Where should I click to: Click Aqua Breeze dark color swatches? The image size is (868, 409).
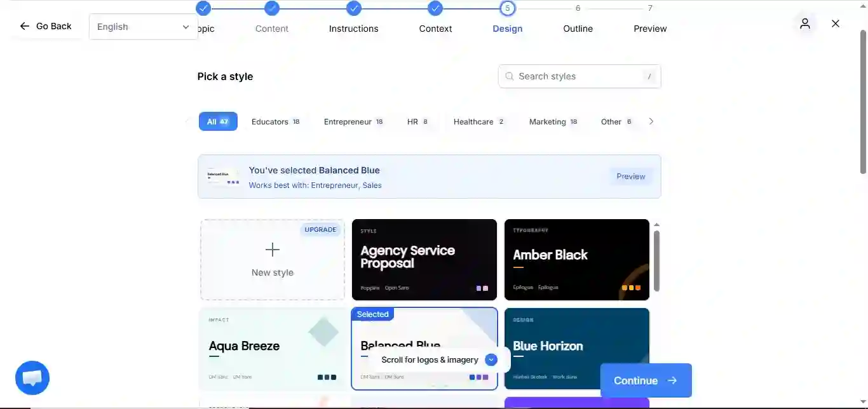point(327,377)
